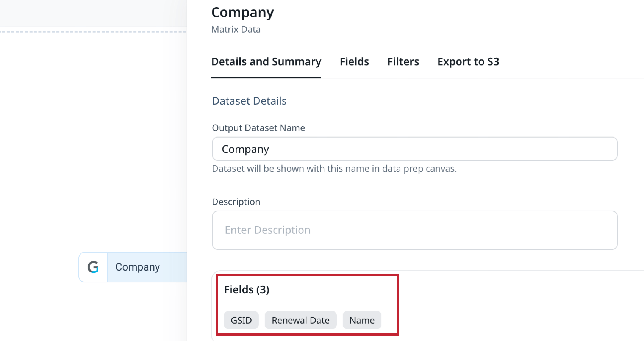
Task: Click inside the Enter Description box
Action: (x=414, y=230)
